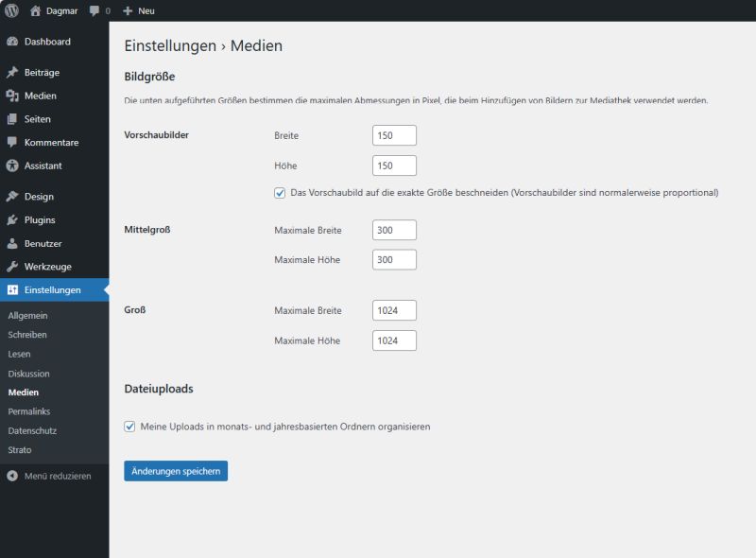Viewport: 756px width, 558px height.
Task: Focus the Groß Maximale Höhe field
Action: [394, 340]
